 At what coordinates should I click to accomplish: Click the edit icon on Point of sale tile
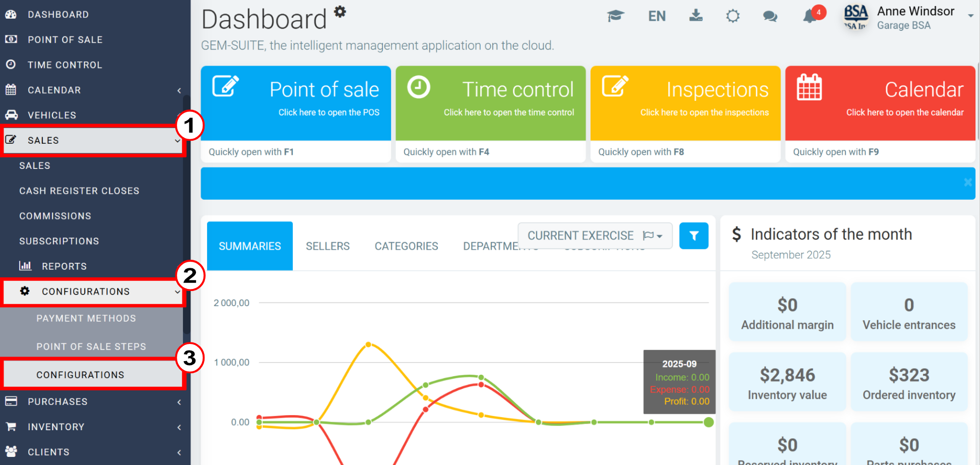(x=225, y=86)
